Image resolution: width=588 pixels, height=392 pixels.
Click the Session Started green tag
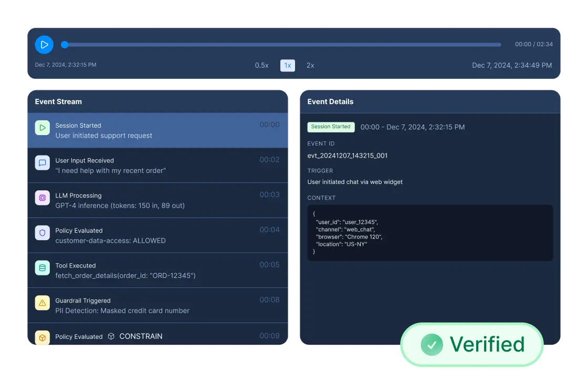(x=331, y=127)
